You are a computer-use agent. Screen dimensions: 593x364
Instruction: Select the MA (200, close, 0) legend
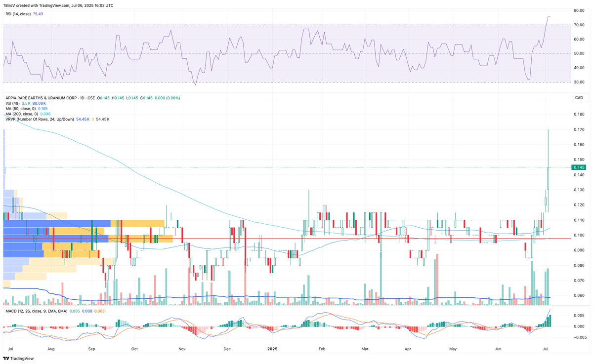pos(21,114)
